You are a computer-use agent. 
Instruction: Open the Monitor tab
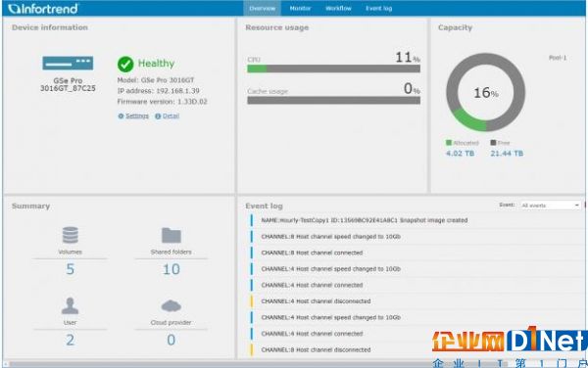(x=301, y=8)
